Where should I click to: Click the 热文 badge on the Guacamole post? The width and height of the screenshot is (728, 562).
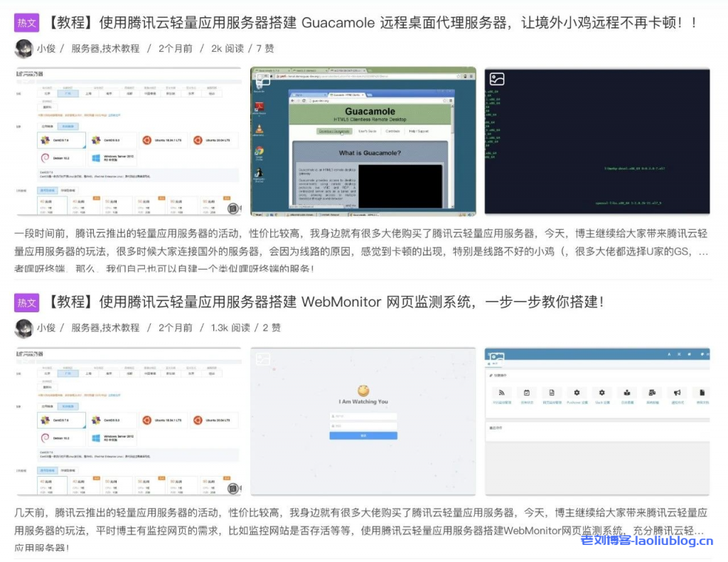point(26,23)
